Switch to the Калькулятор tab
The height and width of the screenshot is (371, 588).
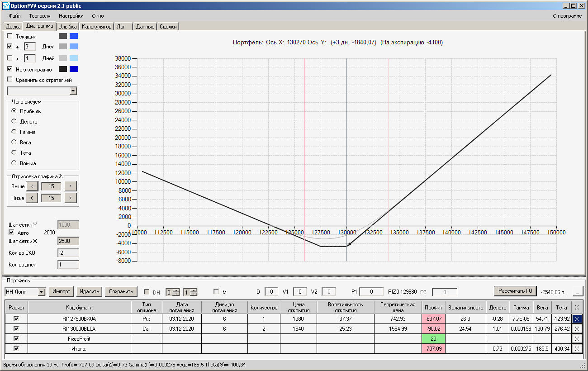pyautogui.click(x=97, y=27)
